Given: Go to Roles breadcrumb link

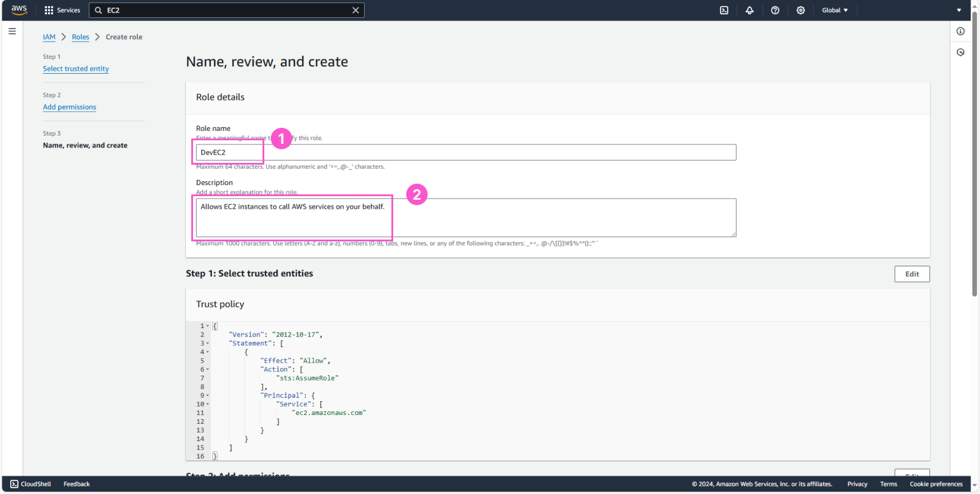Looking at the screenshot, I should tap(80, 37).
